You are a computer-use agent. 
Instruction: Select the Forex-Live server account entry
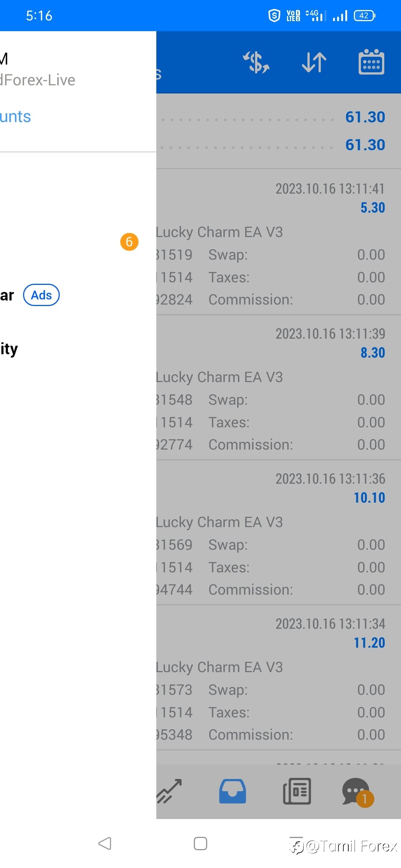coord(38,80)
